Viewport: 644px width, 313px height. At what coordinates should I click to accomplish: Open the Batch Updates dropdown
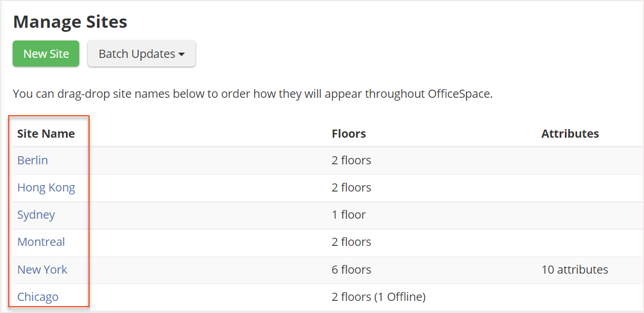(142, 54)
